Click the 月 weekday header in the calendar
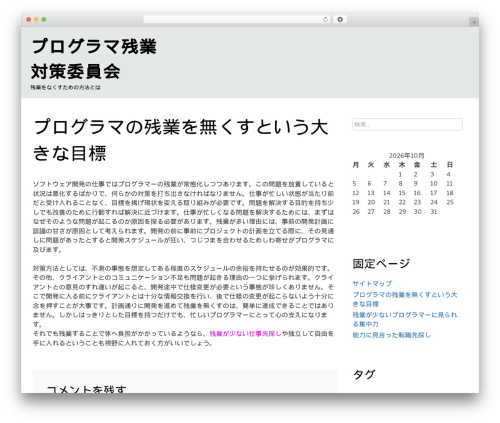Image resolution: width=500 pixels, height=423 pixels. [x=356, y=165]
